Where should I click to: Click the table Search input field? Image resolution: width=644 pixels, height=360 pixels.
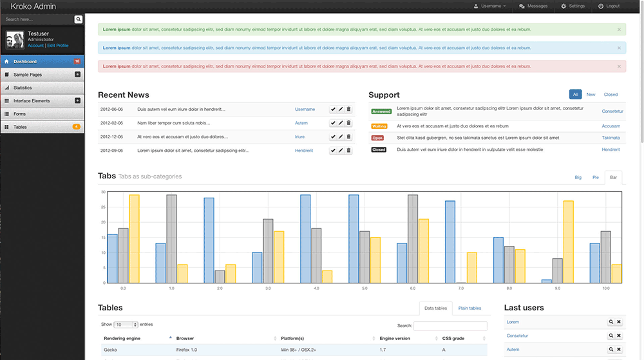click(450, 326)
